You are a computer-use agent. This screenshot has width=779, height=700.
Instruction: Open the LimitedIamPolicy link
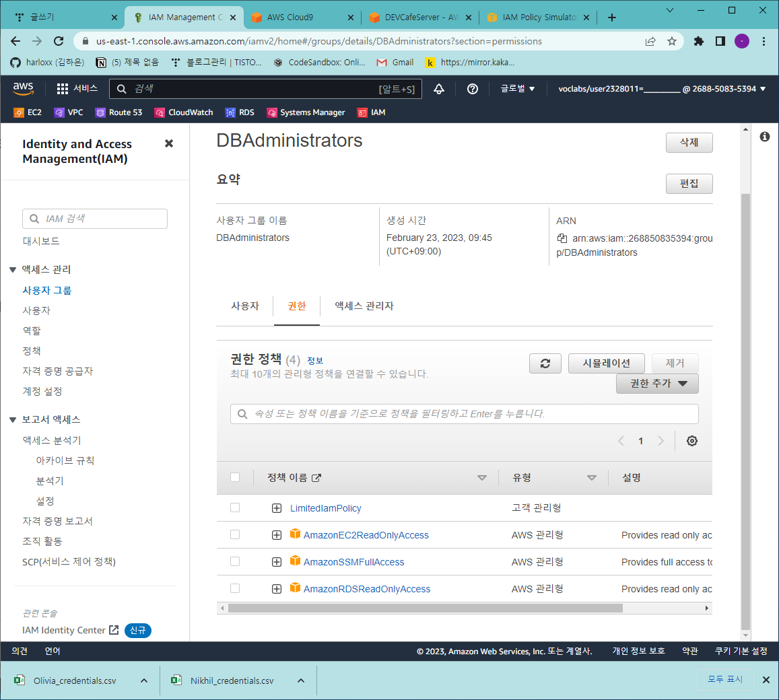tap(325, 508)
